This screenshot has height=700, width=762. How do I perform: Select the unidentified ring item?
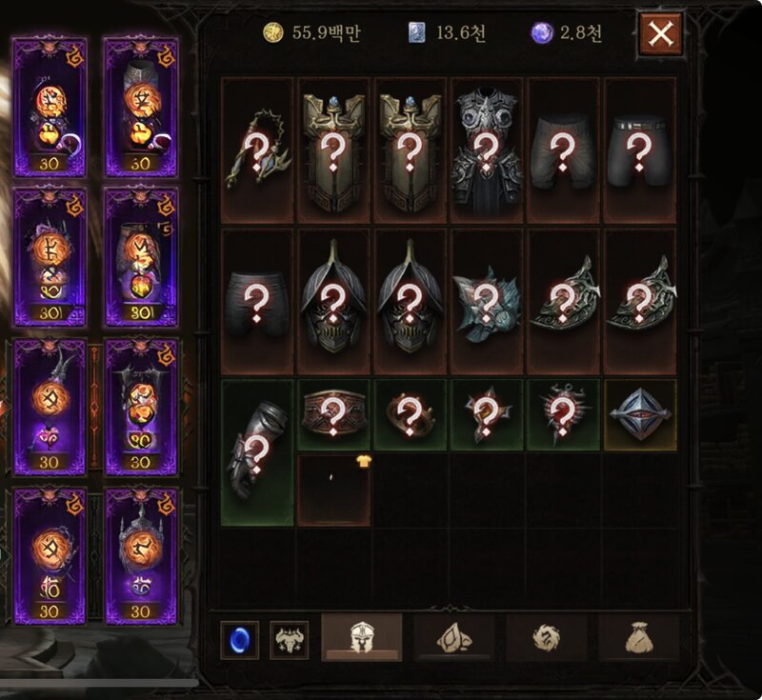click(411, 415)
